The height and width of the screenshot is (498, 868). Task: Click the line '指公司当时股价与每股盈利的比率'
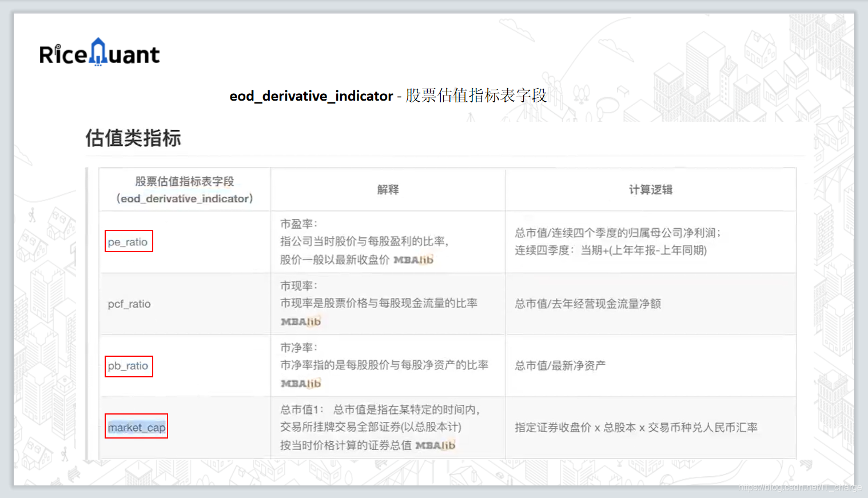[365, 241]
